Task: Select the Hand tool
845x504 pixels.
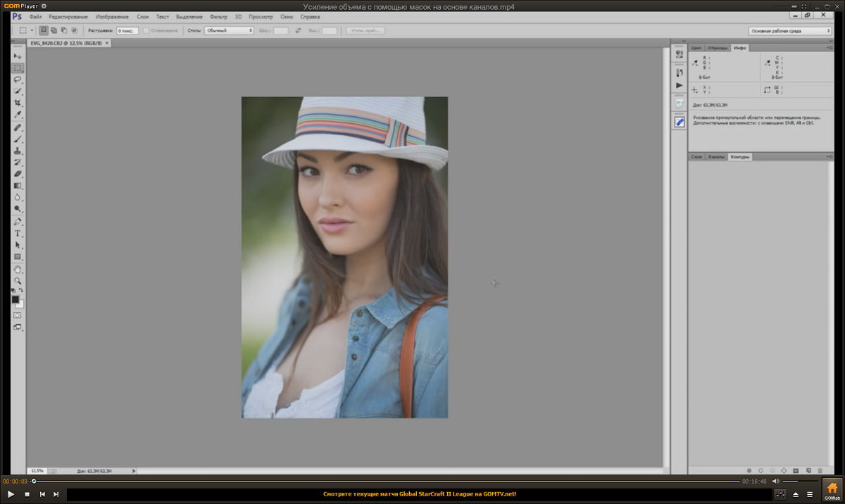Action: click(x=18, y=269)
